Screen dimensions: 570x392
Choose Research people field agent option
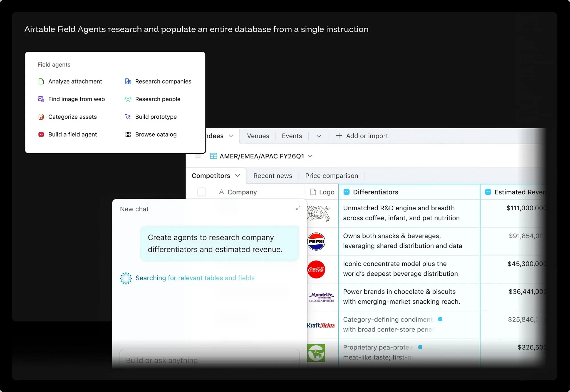click(152, 99)
